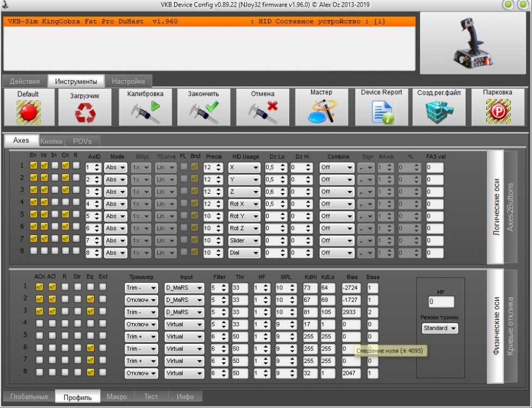Viewport: 532px width, 408px height.
Task: Click the VKB app icon in title bar
Action: [x=5, y=4]
